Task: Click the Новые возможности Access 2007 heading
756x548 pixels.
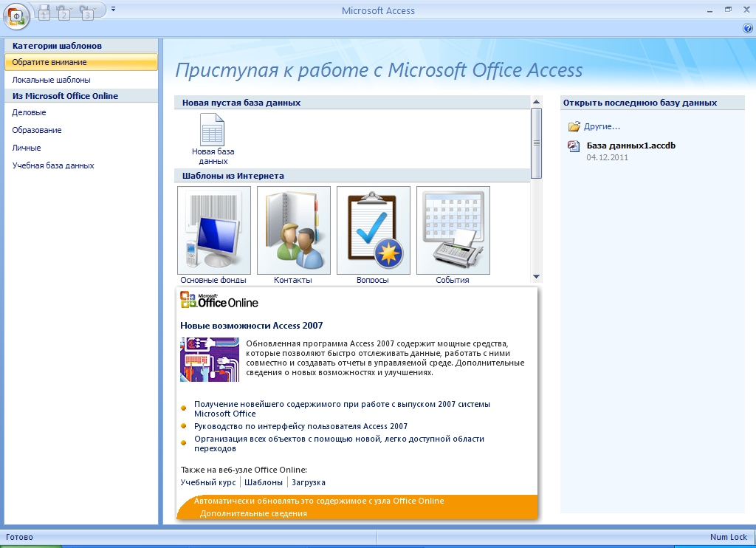Action: click(252, 326)
